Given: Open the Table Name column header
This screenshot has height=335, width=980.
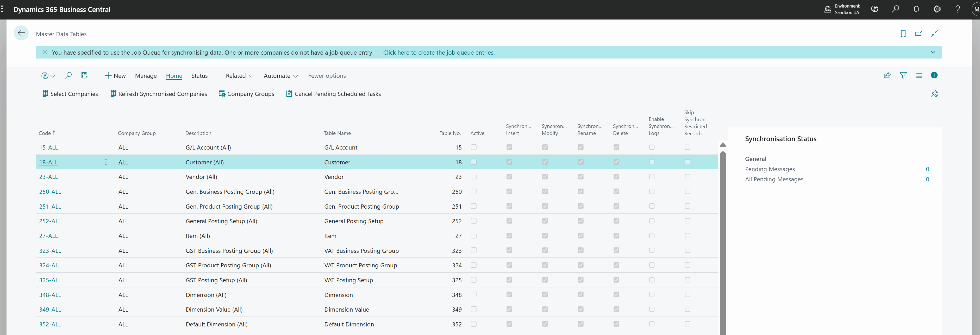Looking at the screenshot, I should coord(337,133).
